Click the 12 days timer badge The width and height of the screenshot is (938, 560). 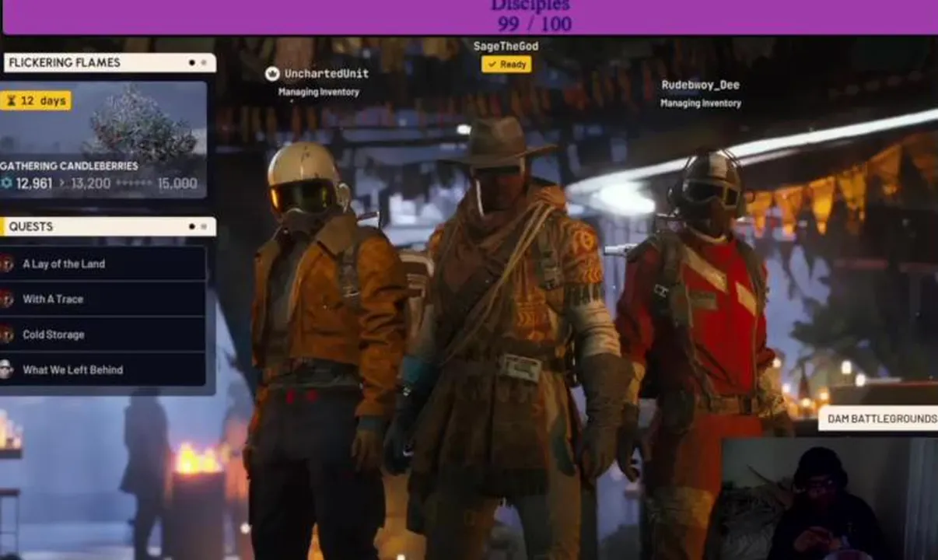36,101
